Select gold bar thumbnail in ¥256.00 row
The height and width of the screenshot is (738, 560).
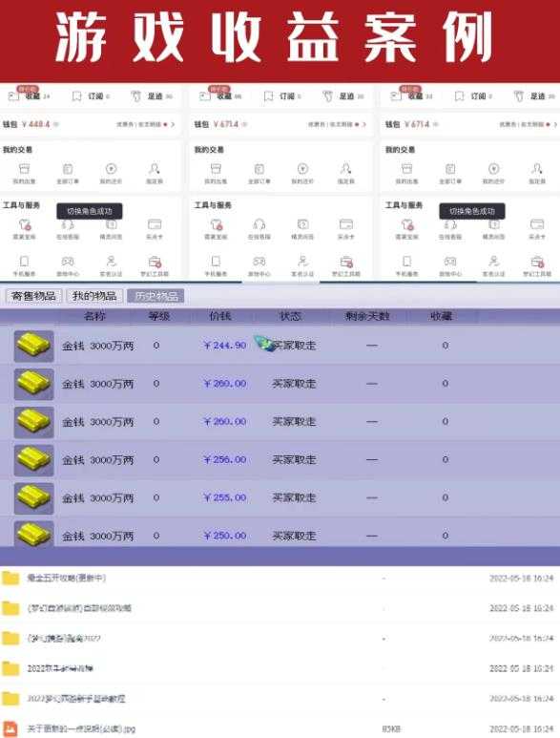coord(33,460)
